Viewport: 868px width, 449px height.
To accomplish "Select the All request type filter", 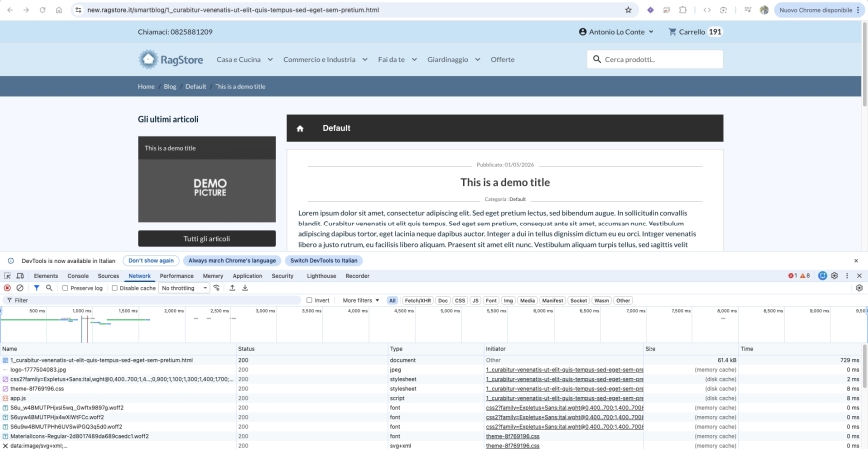I will (x=392, y=300).
